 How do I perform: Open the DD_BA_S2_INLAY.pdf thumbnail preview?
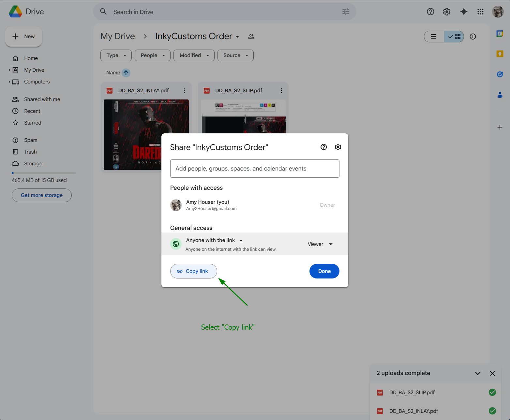pyautogui.click(x=146, y=135)
